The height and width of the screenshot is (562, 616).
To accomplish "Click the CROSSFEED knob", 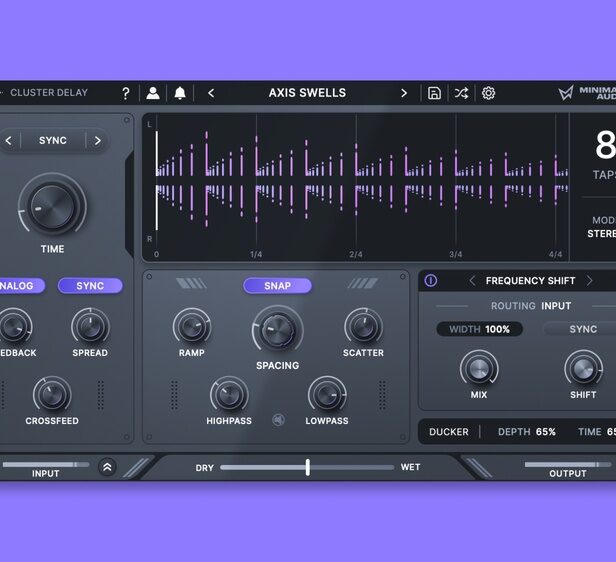I will [52, 395].
